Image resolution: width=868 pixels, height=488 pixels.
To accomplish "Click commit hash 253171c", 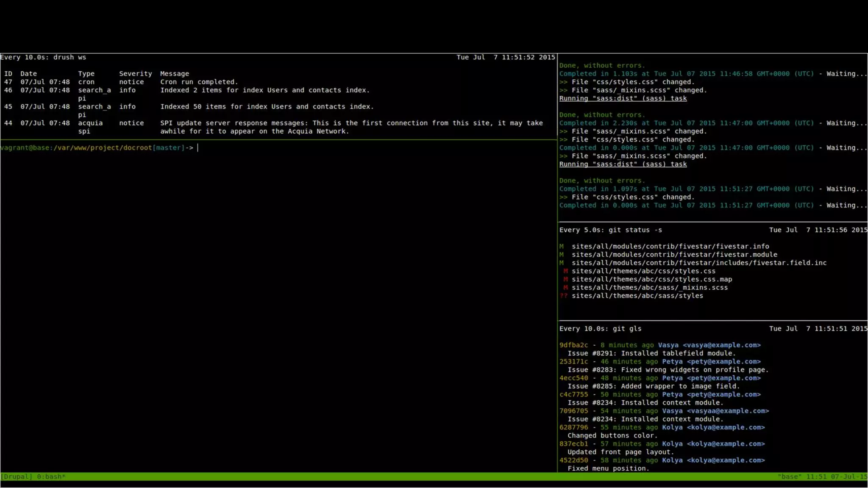I will coord(573,362).
